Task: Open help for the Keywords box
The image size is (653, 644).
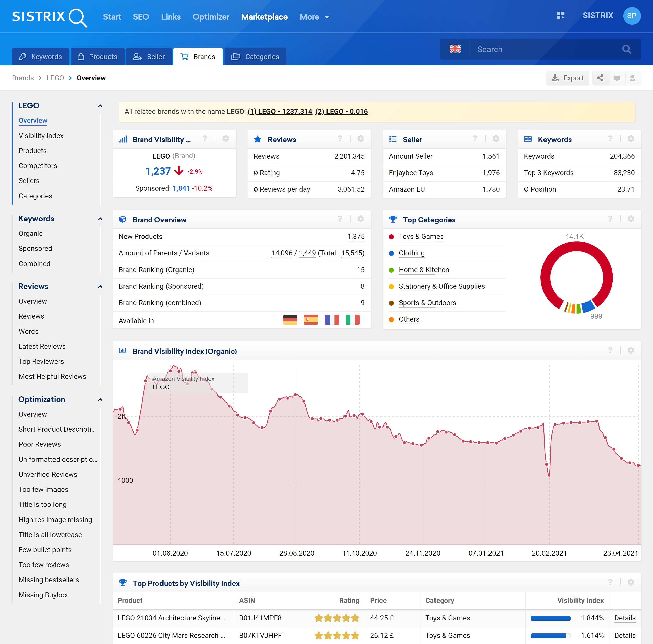Action: click(610, 139)
